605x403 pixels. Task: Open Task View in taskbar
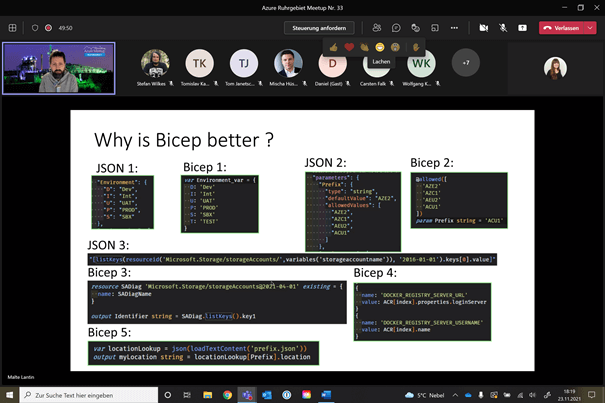187,395
